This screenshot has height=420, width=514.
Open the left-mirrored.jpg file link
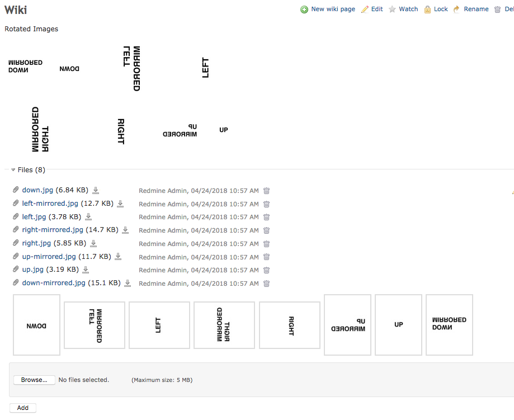[x=50, y=204]
